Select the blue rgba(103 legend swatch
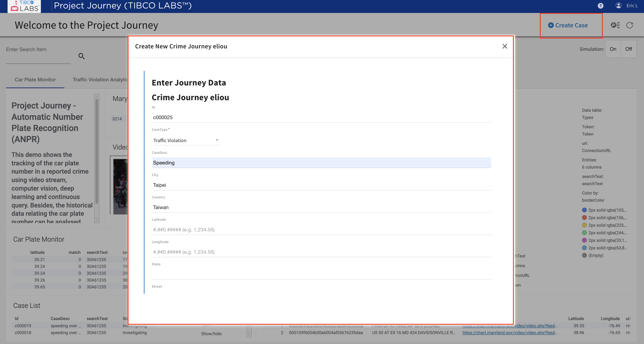This screenshot has width=644, height=344. [x=584, y=210]
